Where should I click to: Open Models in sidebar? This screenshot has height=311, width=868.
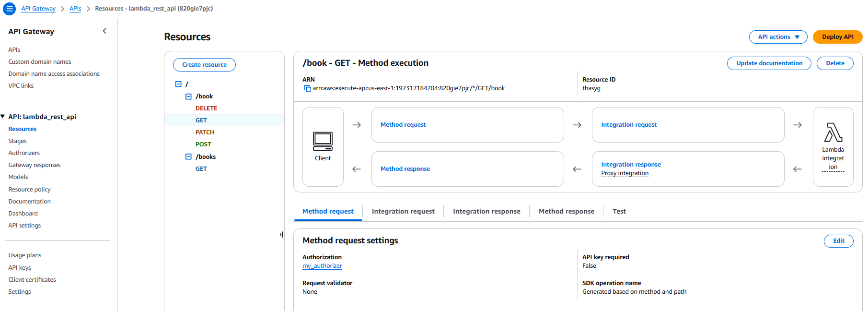point(18,177)
